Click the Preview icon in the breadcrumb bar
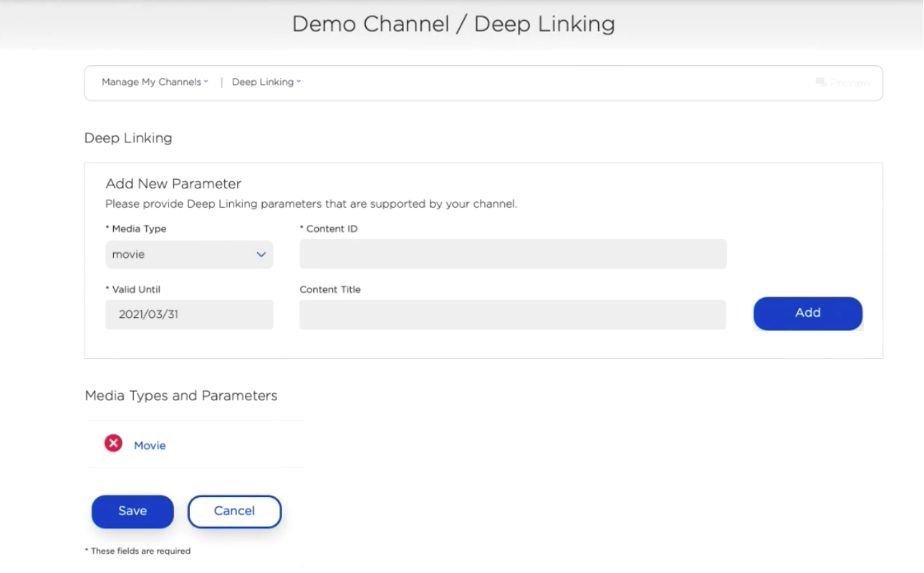The image size is (924, 573). [x=821, y=83]
